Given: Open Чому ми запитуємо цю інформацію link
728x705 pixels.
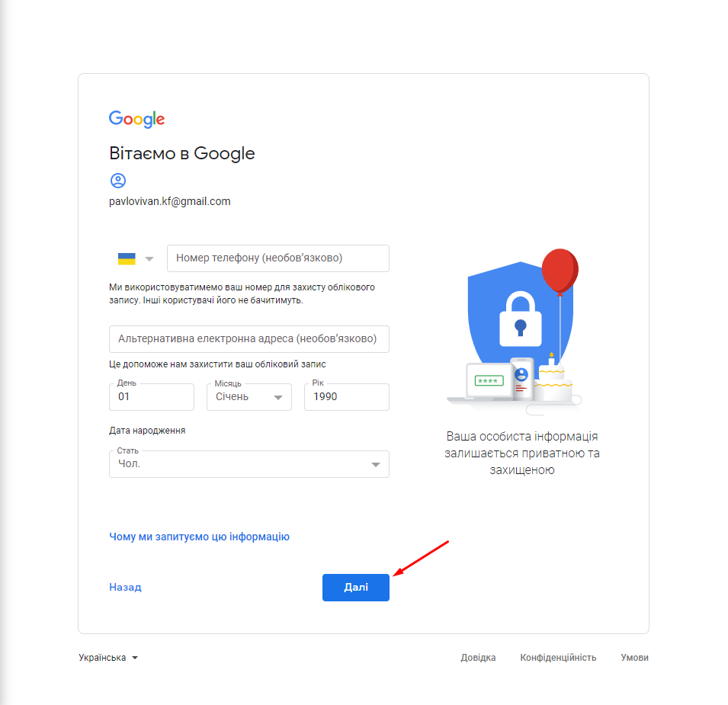Looking at the screenshot, I should coord(199,537).
